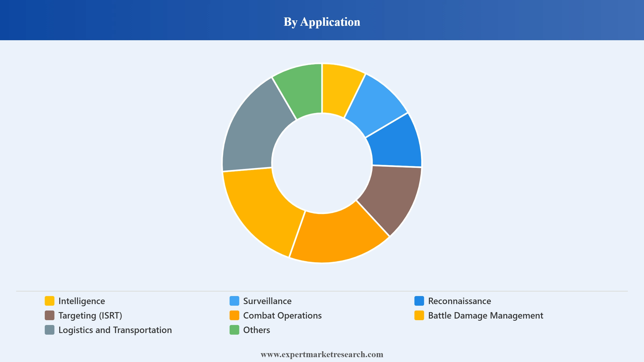Screen dimensions: 644x362
Task: Select the Surveillance legend label
Action: coord(267,301)
